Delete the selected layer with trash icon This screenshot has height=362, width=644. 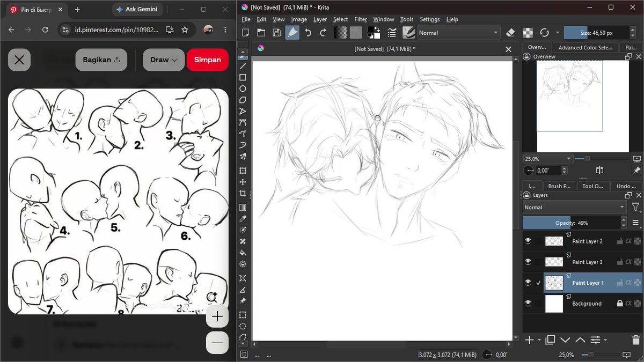click(636, 339)
